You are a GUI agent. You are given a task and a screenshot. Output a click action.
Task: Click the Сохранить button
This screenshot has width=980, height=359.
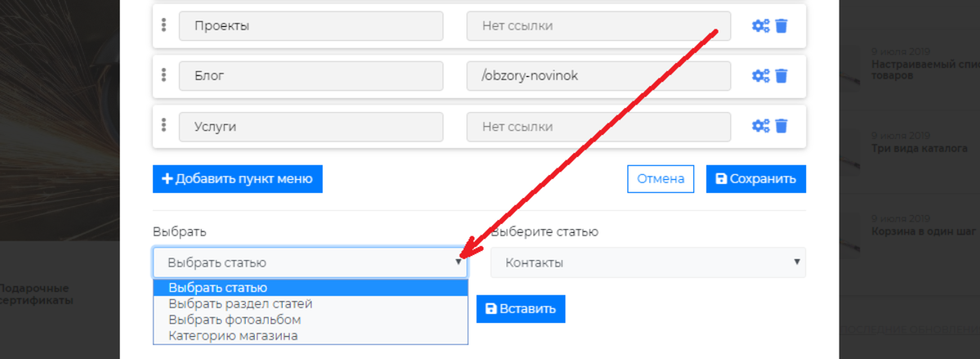tap(756, 179)
